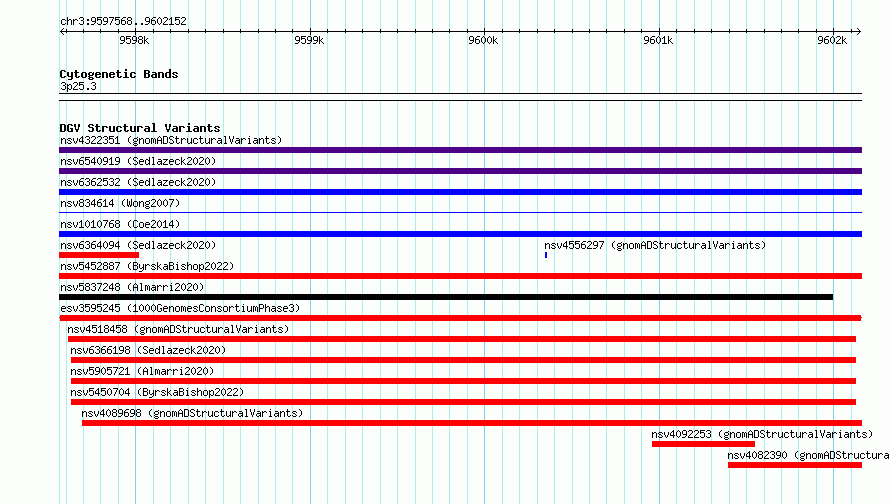The image size is (890, 504).
Task: Select the 3p25.3 band label
Action: [x=78, y=86]
